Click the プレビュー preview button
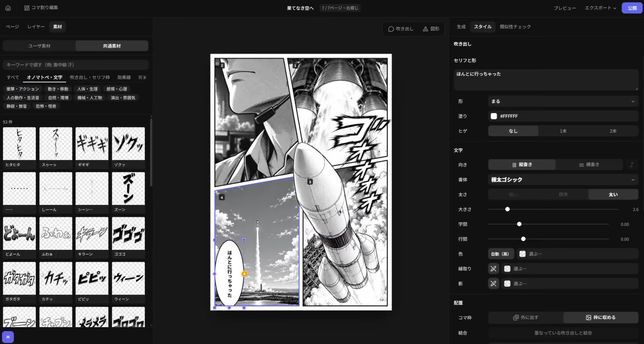Screen dimensions: 644x344 coord(565,8)
